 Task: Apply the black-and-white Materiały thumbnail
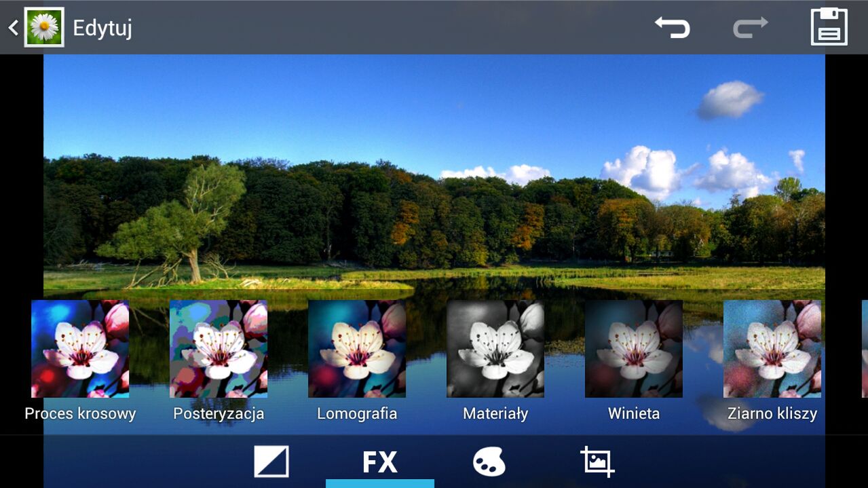495,349
